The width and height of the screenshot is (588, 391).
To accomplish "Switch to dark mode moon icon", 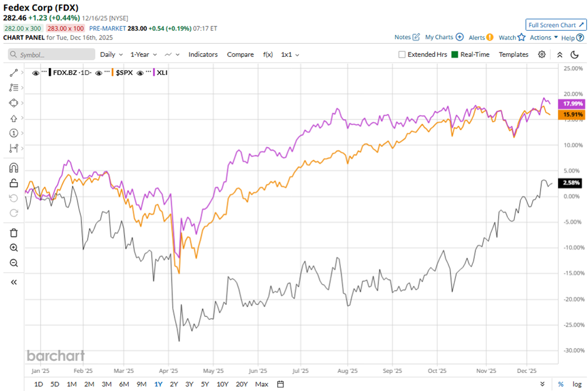I will coord(574,54).
